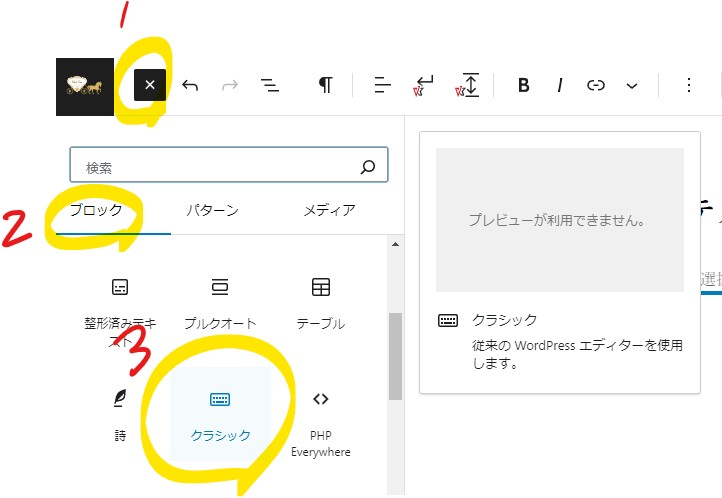Image resolution: width=722 pixels, height=498 pixels.
Task: Insert the テーブル block
Action: 320,304
